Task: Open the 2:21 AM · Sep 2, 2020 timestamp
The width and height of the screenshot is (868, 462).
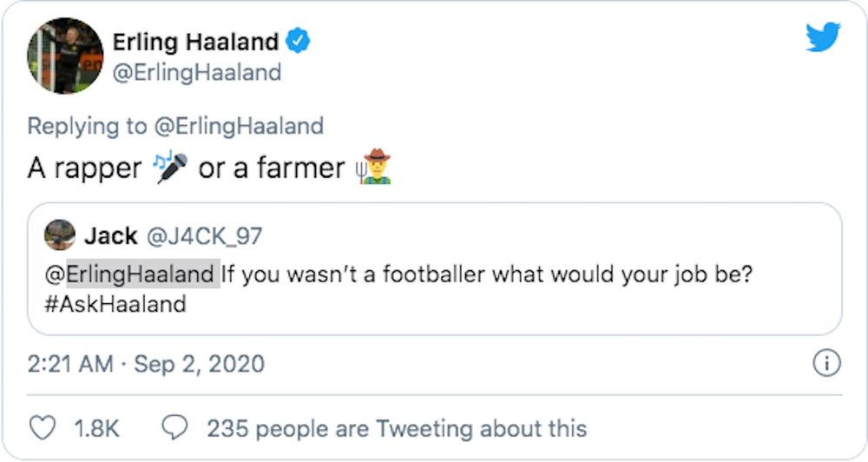Action: tap(146, 364)
